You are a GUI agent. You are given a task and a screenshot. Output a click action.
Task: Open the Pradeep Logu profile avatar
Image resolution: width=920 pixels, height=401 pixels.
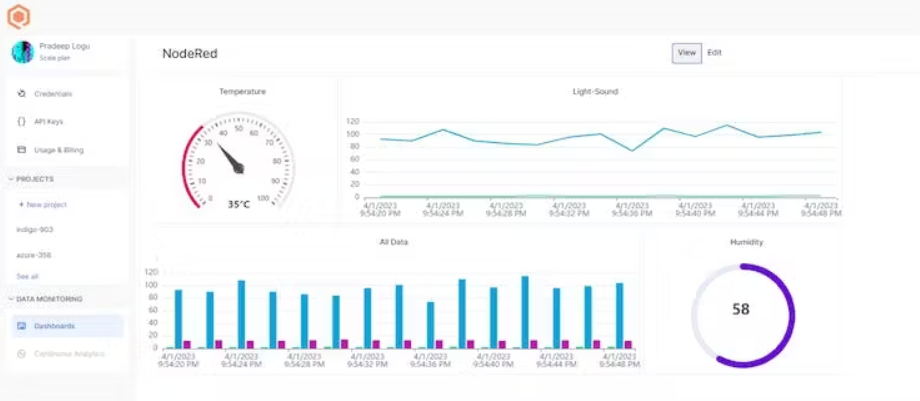click(23, 52)
